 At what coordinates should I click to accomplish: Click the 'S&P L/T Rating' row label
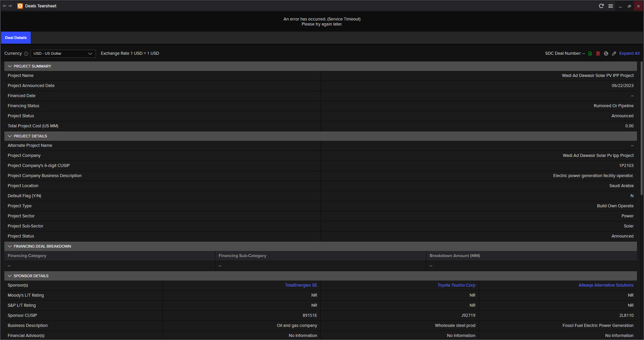coord(22,306)
